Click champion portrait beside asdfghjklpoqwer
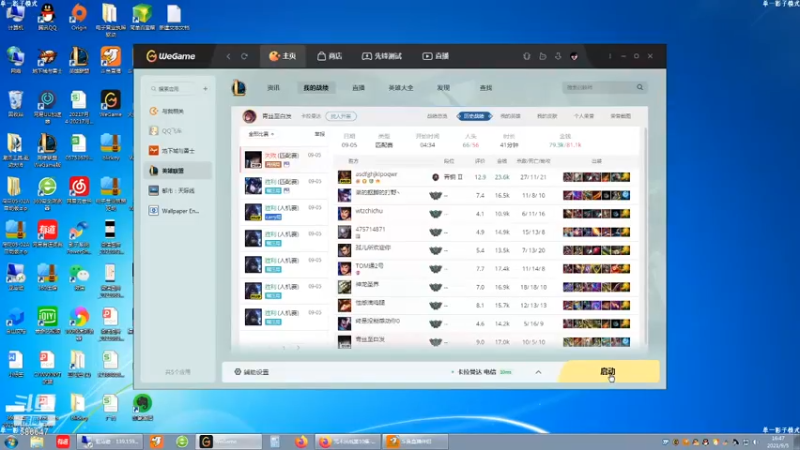Screen dimensions: 800x450 (x=344, y=177)
